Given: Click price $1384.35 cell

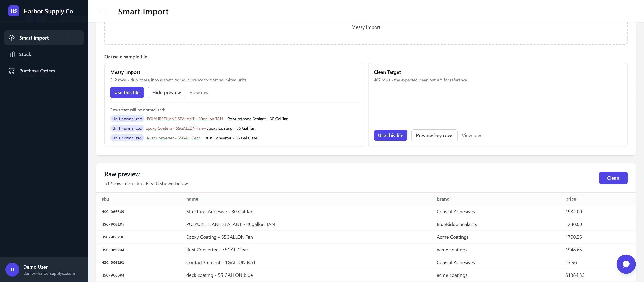Looking at the screenshot, I should coord(575,275).
